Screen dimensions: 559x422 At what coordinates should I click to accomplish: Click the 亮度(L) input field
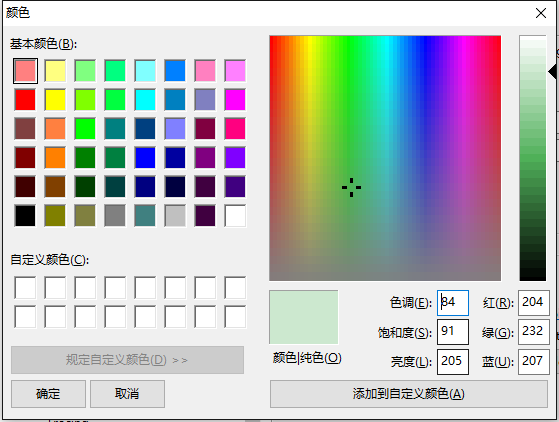click(x=453, y=362)
